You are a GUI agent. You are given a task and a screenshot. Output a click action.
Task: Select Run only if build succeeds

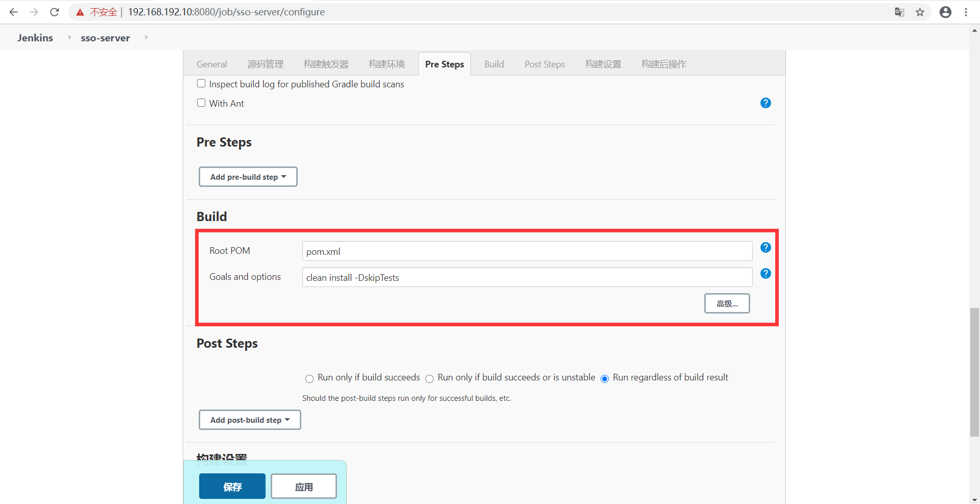309,378
